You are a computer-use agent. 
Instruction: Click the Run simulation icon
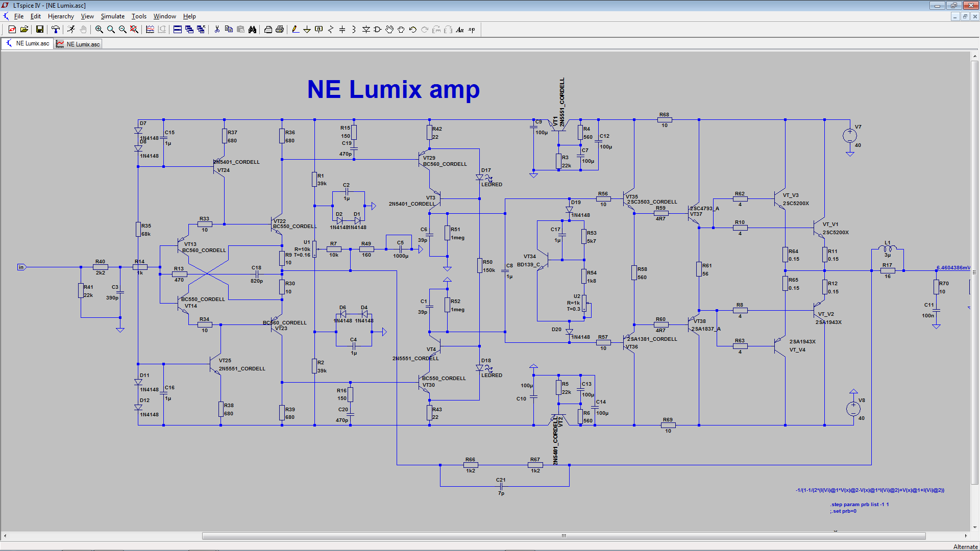[71, 30]
